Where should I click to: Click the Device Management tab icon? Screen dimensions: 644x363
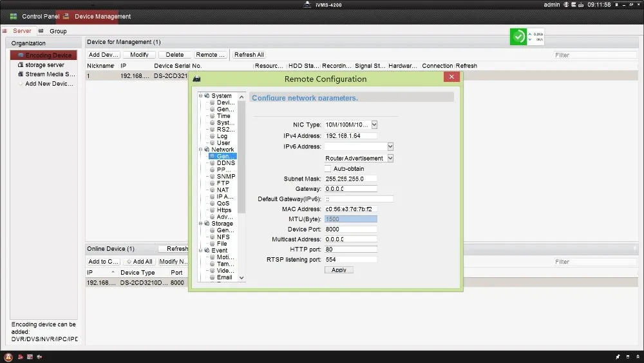[x=66, y=16]
